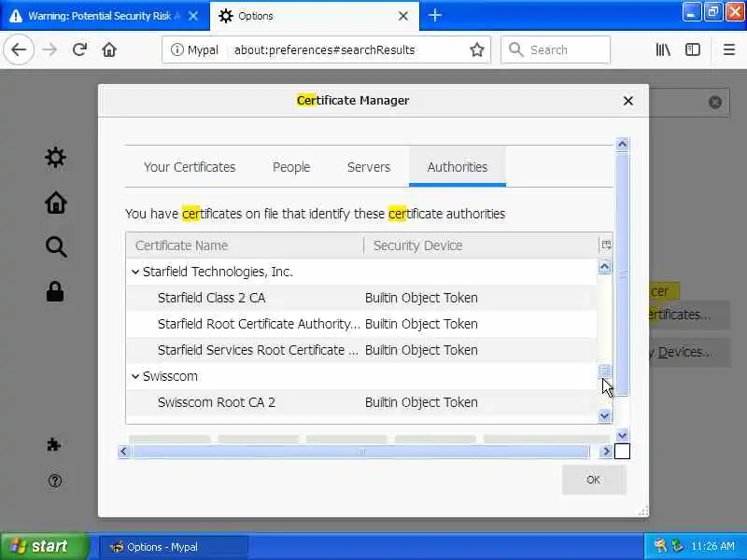747x560 pixels.
Task: Open Extensions puzzle piece icon
Action: pyautogui.click(x=54, y=445)
